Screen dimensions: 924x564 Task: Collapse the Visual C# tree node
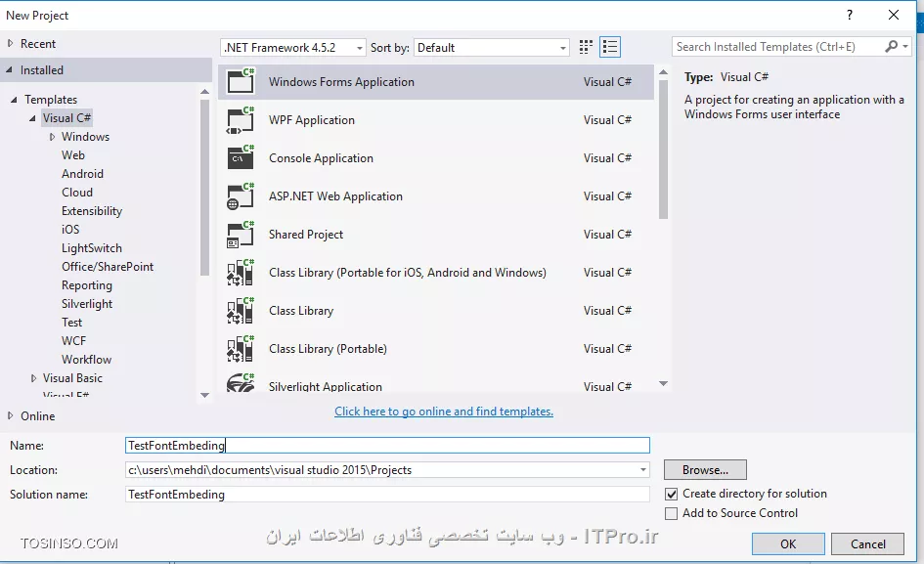(x=32, y=118)
